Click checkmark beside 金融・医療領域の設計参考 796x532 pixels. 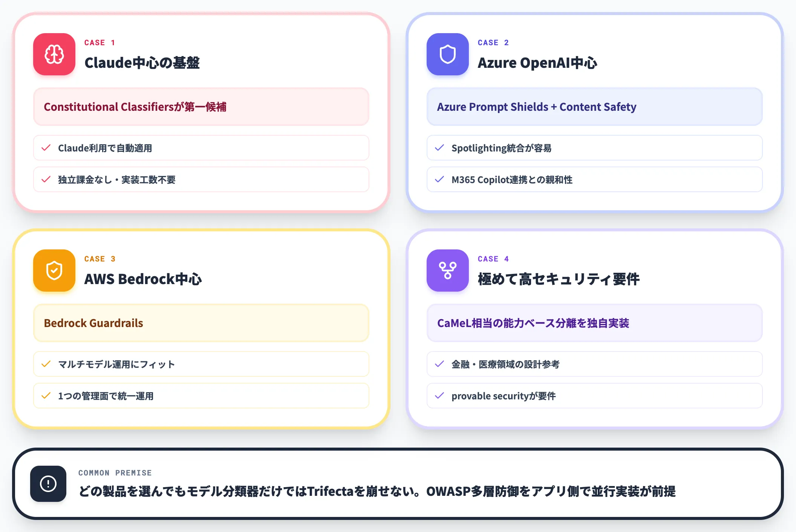[439, 364]
